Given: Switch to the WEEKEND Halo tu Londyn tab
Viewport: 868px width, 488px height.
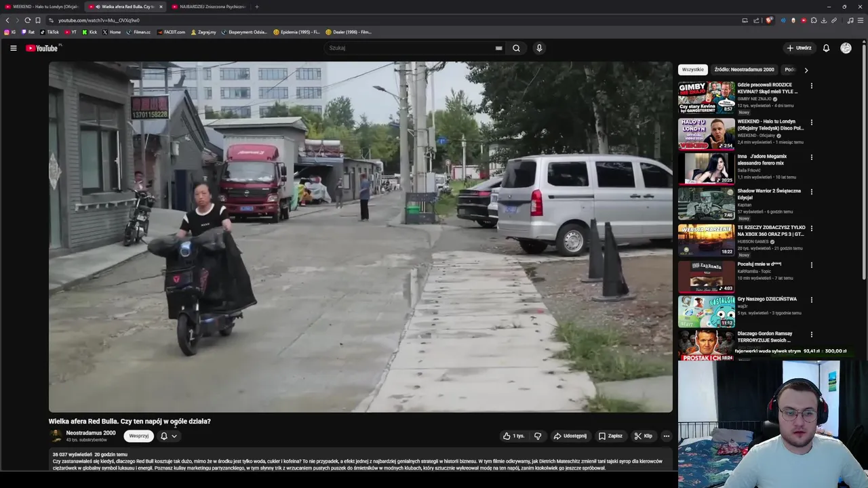Looking at the screenshot, I should point(42,7).
